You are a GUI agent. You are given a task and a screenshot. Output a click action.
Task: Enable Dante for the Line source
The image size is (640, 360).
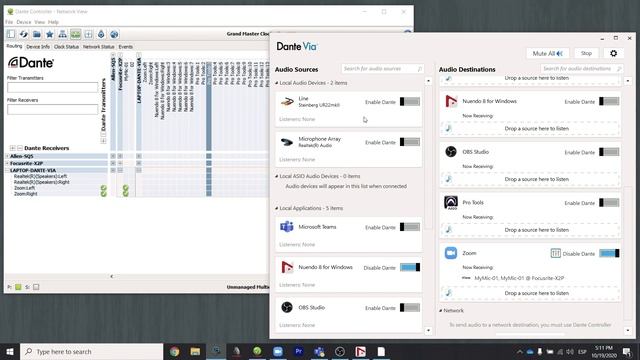tap(410, 102)
